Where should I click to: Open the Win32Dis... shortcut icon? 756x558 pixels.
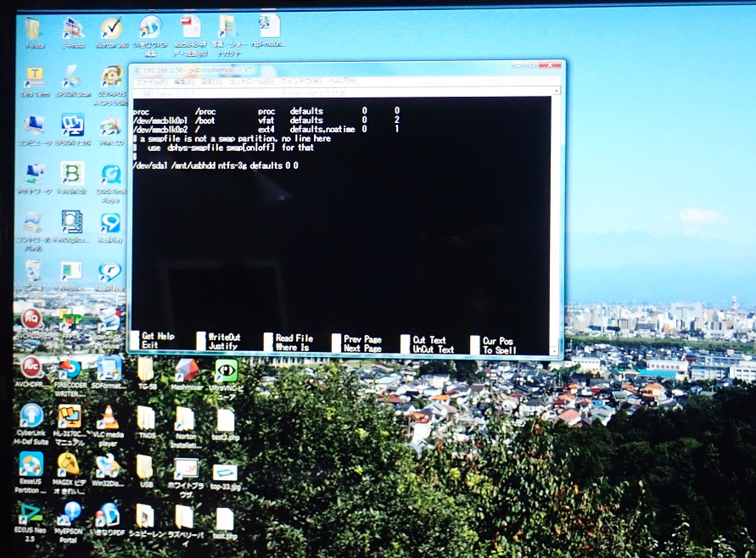pyautogui.click(x=109, y=471)
